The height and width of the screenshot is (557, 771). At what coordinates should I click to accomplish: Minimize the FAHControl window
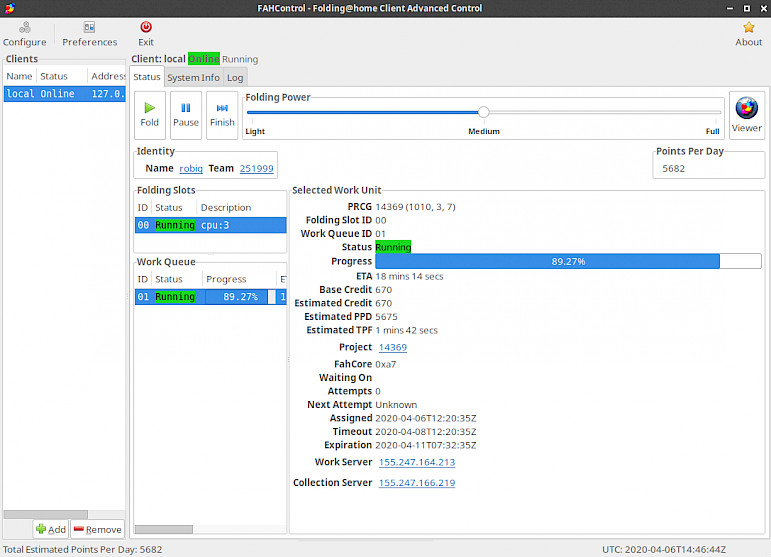coord(730,8)
